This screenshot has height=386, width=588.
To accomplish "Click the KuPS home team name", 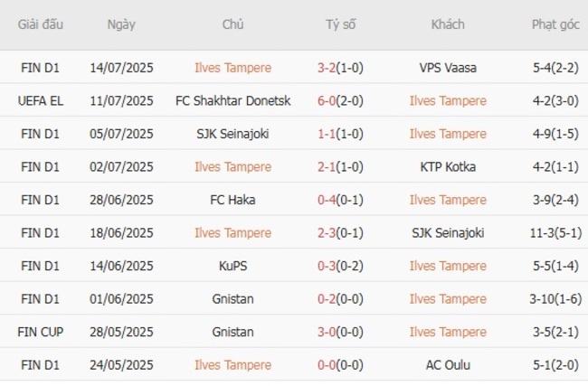I will point(232,266).
